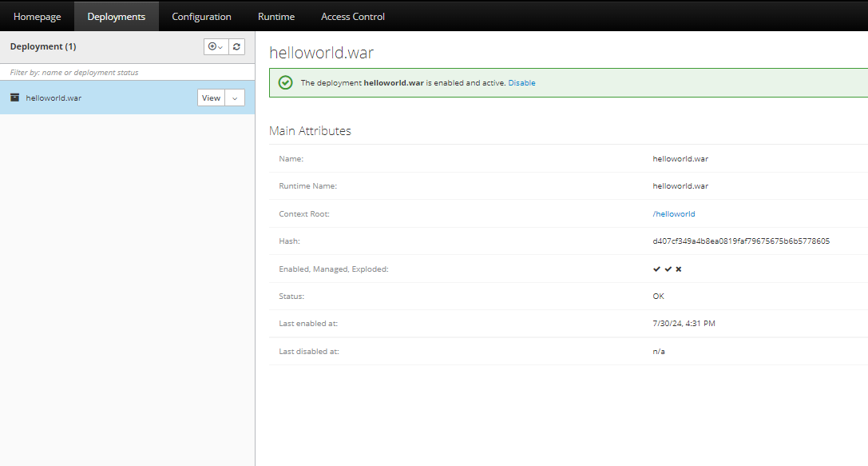868x466 pixels.
Task: Open the Homepage tab
Action: coord(38,16)
